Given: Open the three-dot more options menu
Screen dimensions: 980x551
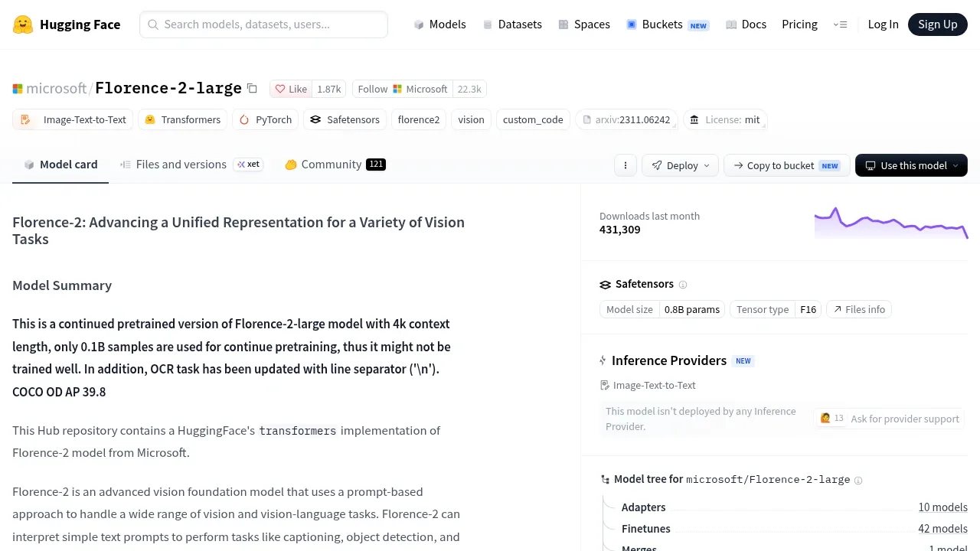Looking at the screenshot, I should coord(626,165).
